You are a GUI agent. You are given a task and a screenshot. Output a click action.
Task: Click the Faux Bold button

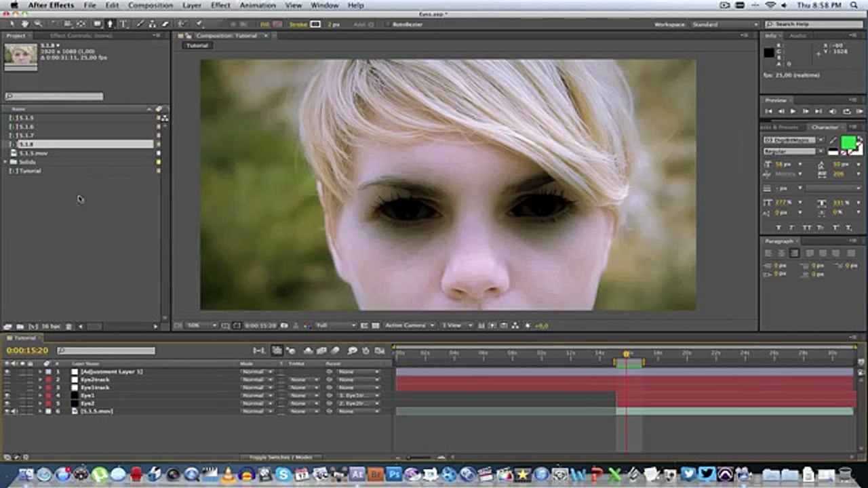coord(779,228)
